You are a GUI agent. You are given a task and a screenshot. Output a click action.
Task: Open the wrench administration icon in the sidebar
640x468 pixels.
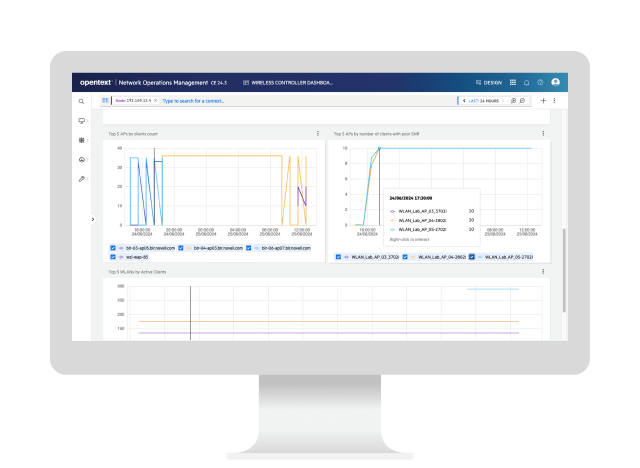coord(81,179)
